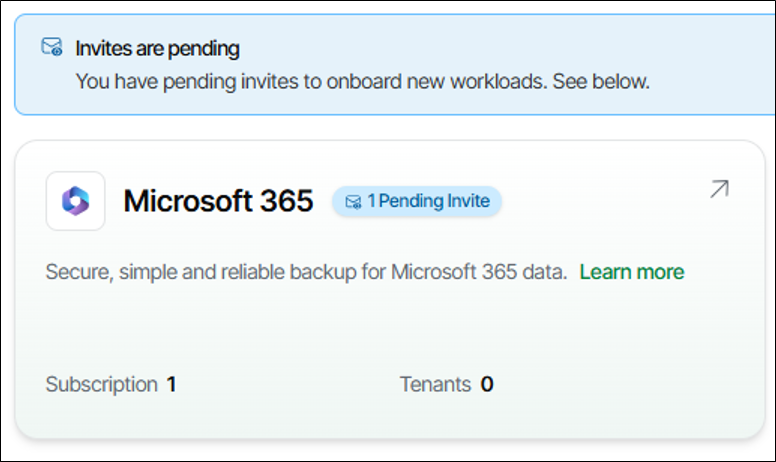Screen dimensions: 776x462
Task: Click the word "pending" in the banner heading
Action: [x=208, y=48]
